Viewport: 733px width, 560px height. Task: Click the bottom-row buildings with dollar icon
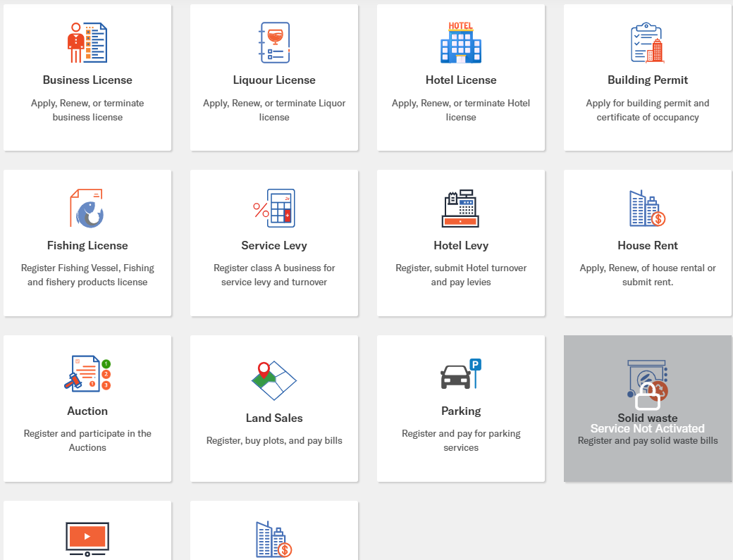tap(274, 540)
